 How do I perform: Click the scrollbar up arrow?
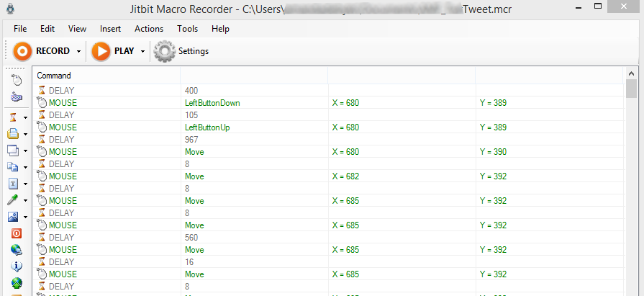[632, 73]
